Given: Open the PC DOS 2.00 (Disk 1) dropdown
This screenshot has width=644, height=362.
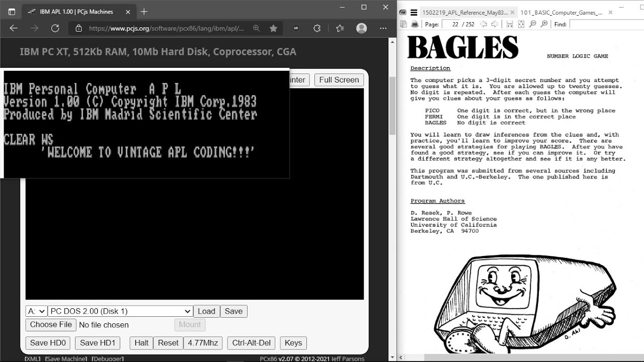Looking at the screenshot, I should click(120, 311).
